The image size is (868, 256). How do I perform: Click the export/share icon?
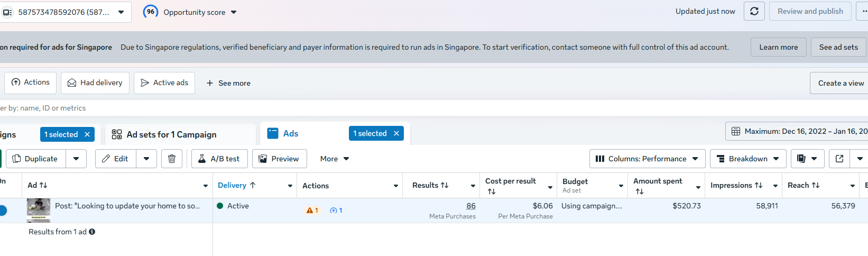(x=839, y=159)
